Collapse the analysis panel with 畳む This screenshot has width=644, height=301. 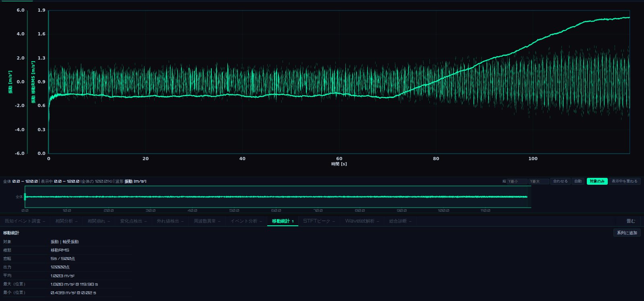click(631, 221)
